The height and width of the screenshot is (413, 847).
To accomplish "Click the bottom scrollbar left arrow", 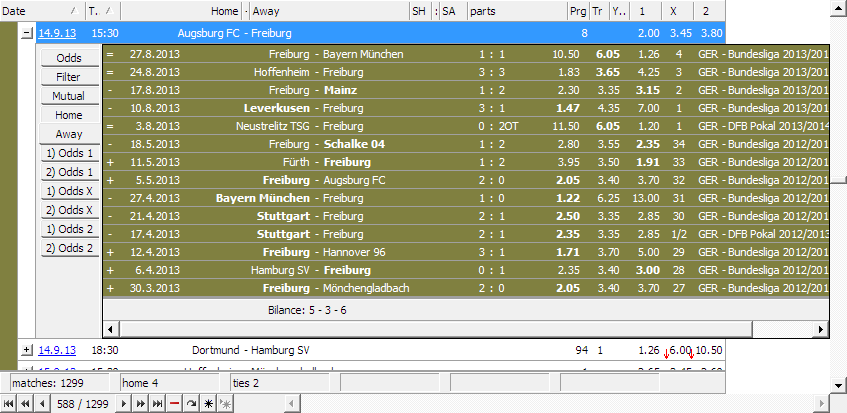I will click(x=293, y=404).
